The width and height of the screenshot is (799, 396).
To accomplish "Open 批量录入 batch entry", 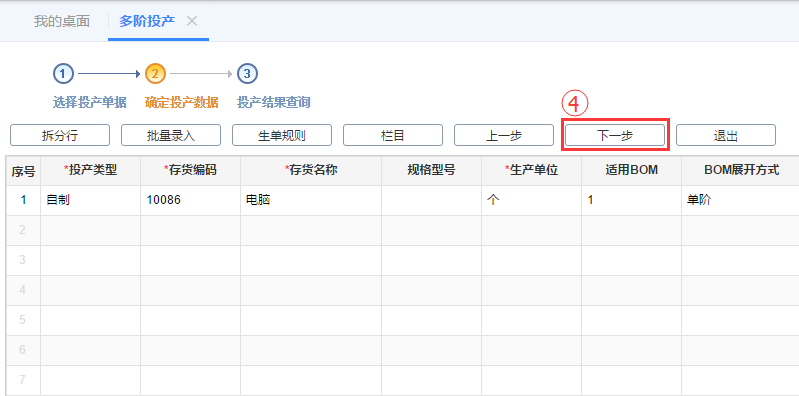I will click(x=171, y=135).
